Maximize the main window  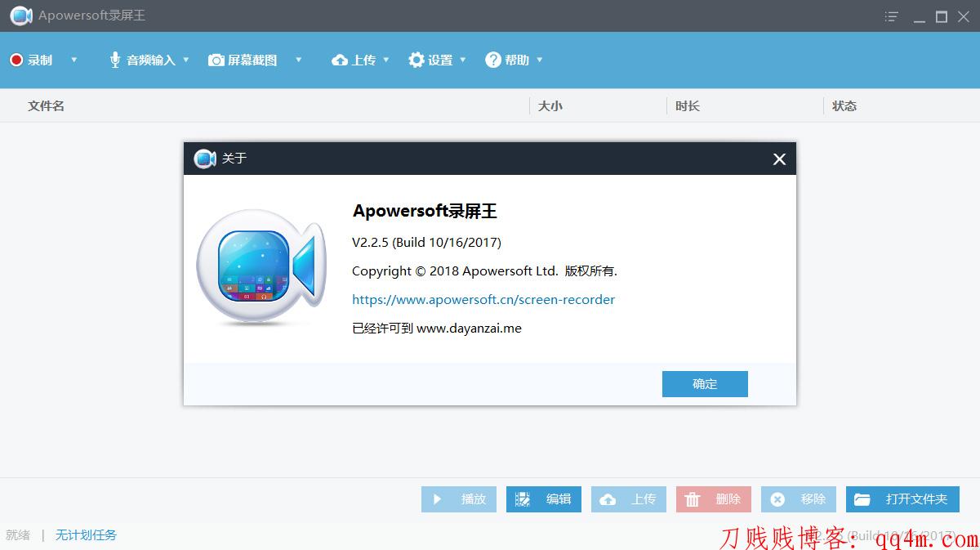pyautogui.click(x=942, y=16)
